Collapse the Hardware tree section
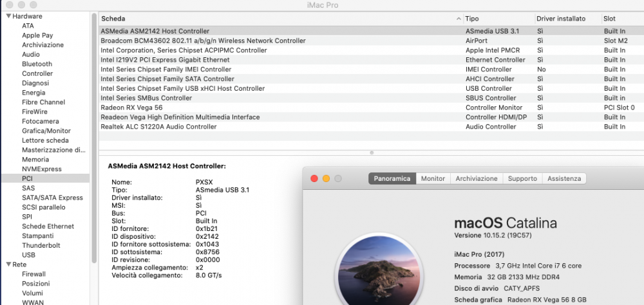Viewport: 644px width, 305px height. (8, 17)
